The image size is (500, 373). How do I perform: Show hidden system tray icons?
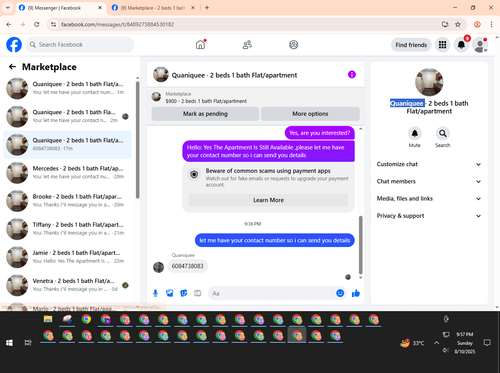436,343
